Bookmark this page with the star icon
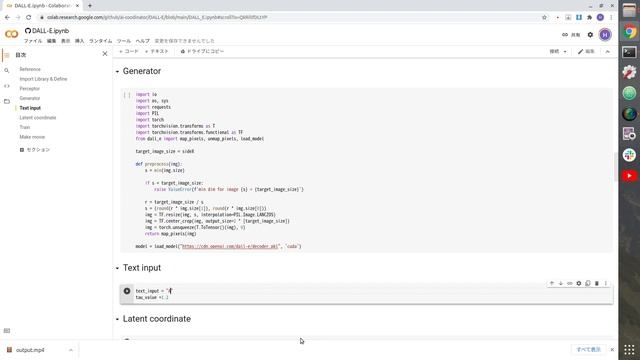This screenshot has width=640, height=360. [544, 17]
